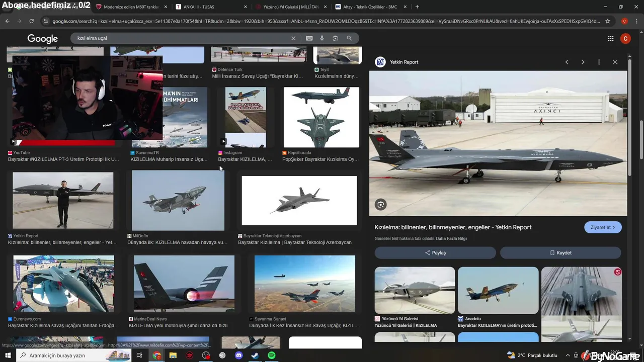The height and width of the screenshot is (362, 644).
Task: Search inside image with Lens overlay icon
Action: pos(380,204)
